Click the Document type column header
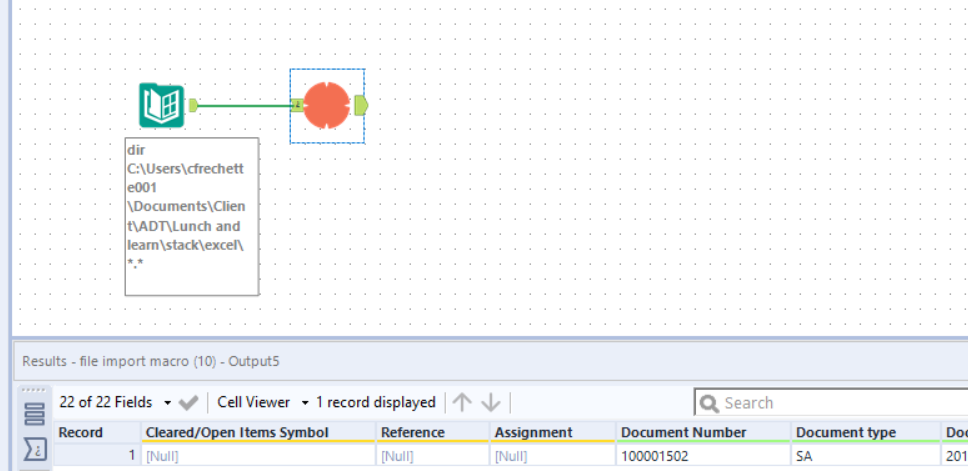 [866, 433]
